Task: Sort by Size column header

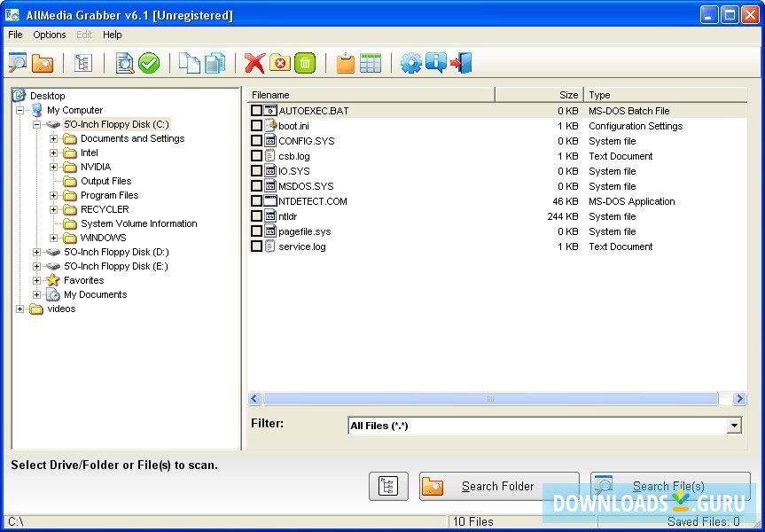Action: click(x=539, y=95)
